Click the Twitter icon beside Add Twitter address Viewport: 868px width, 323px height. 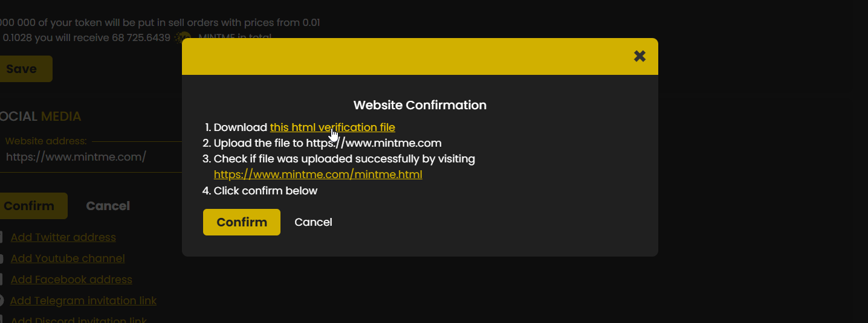1,237
